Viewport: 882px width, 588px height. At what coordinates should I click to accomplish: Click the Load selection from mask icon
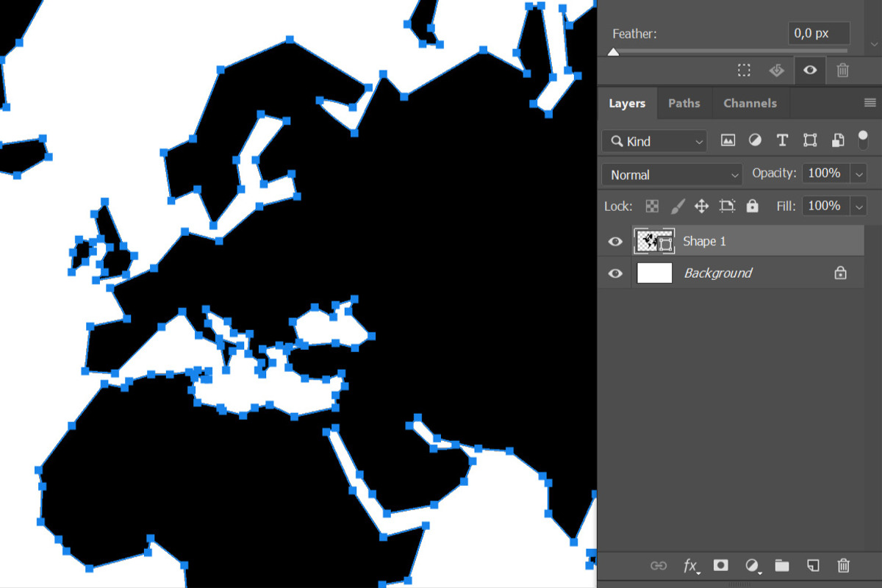[744, 71]
